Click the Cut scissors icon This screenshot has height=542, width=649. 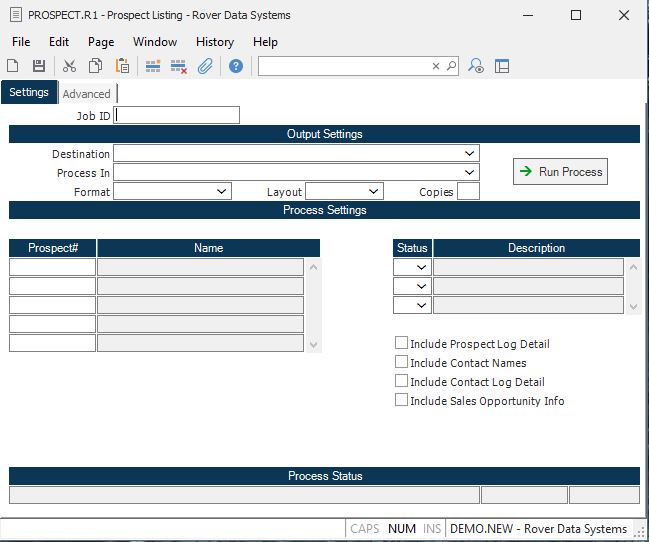tap(69, 66)
